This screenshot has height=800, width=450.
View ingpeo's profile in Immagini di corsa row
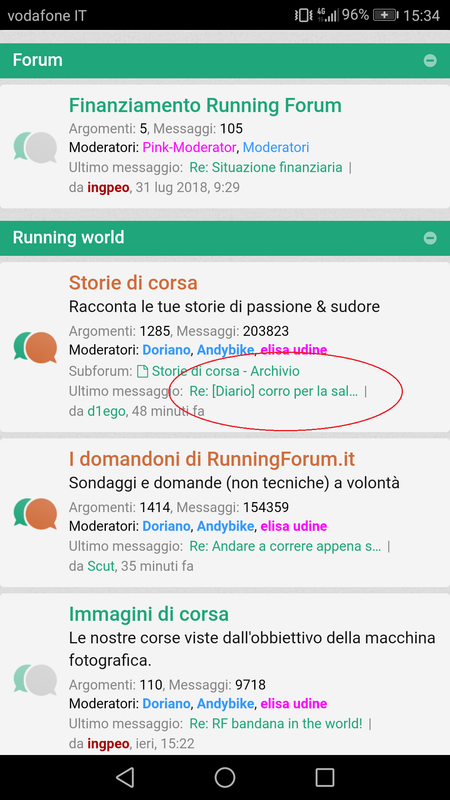coord(109,744)
